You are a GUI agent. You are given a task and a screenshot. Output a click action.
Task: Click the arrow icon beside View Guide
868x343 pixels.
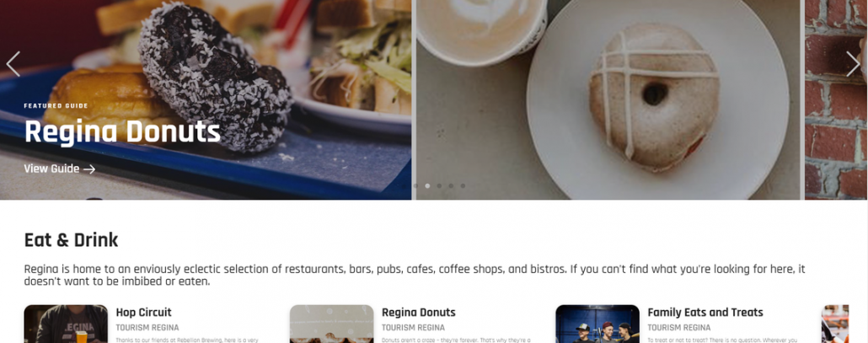pyautogui.click(x=89, y=169)
